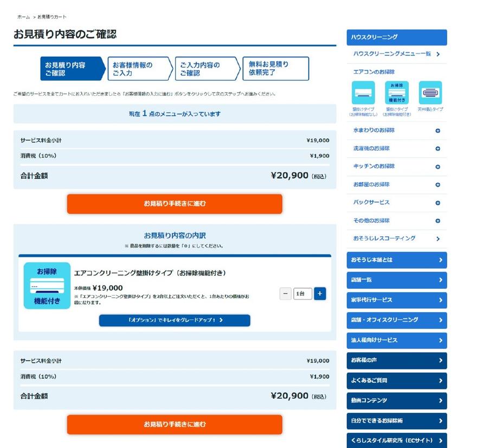Viewport: 483px width, 448px height.
Task: Go to ホーム breadcrumb link
Action: point(23,17)
